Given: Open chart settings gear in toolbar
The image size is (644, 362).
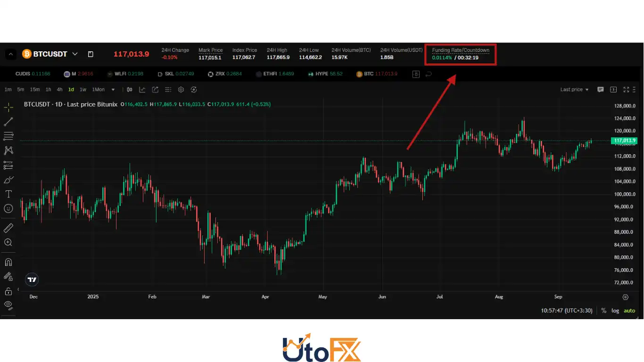Looking at the screenshot, I should coord(181,90).
